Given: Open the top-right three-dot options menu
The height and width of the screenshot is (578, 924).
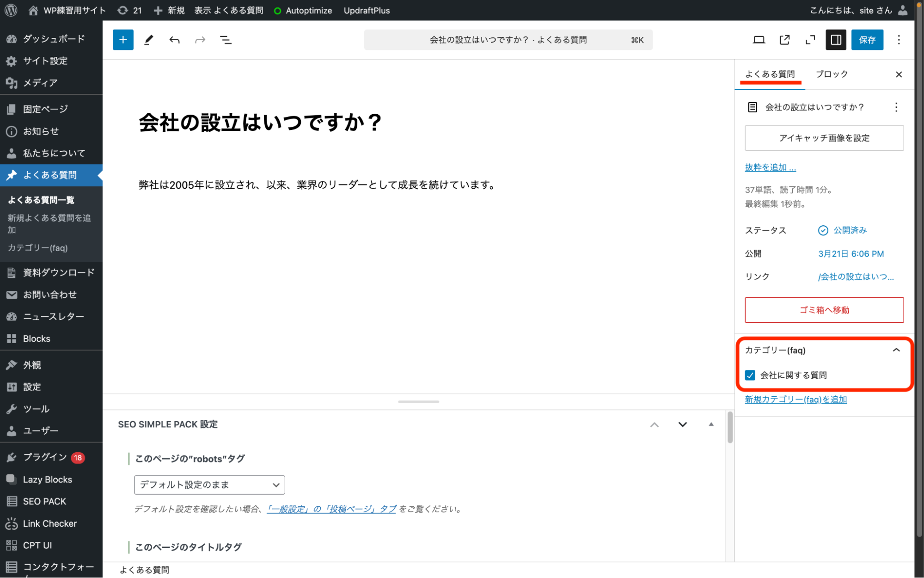Looking at the screenshot, I should (x=899, y=40).
